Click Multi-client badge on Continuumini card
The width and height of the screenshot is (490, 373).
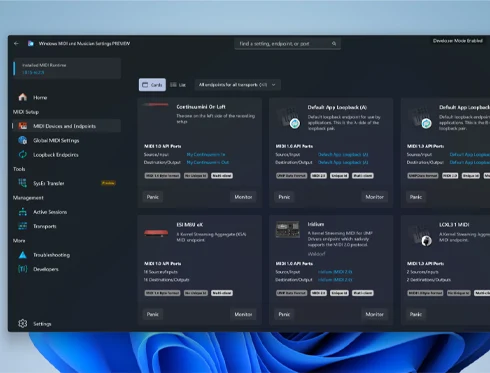(222, 175)
